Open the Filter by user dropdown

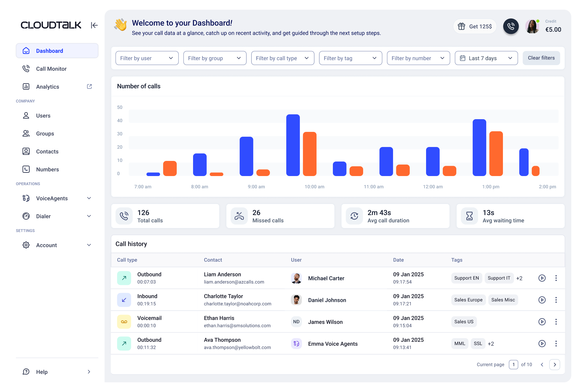[147, 58]
